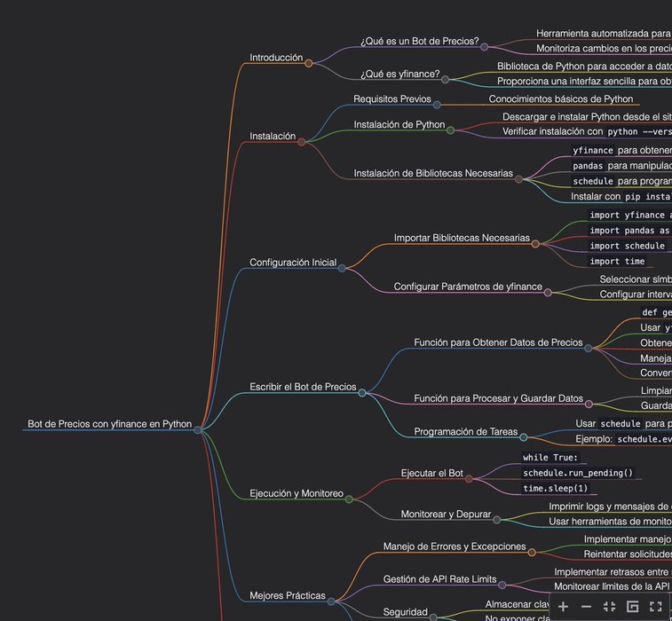Click 'Función para Procesar y Guardar Datos' label
Image resolution: width=672 pixels, height=621 pixels.
tap(499, 398)
